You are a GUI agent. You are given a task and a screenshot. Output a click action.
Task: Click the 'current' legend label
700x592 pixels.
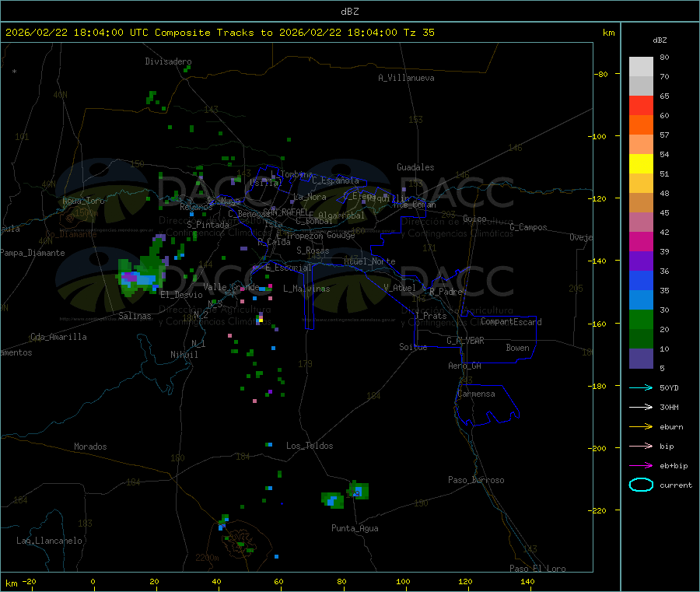click(x=676, y=485)
